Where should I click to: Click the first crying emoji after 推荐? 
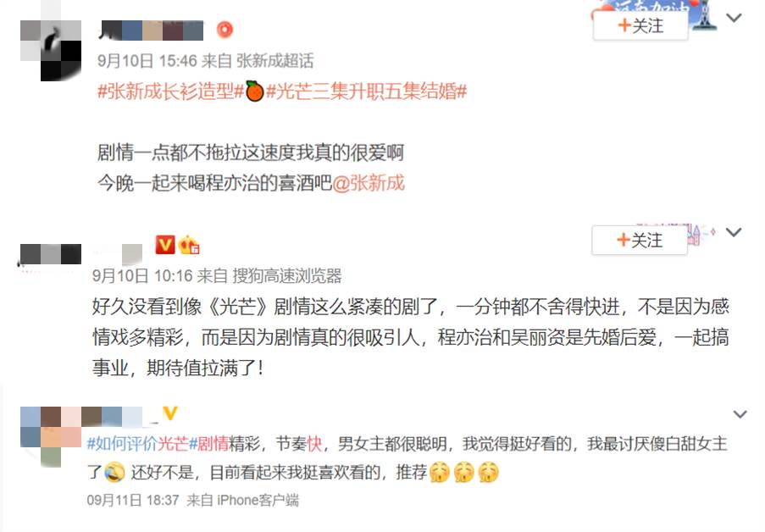click(439, 472)
